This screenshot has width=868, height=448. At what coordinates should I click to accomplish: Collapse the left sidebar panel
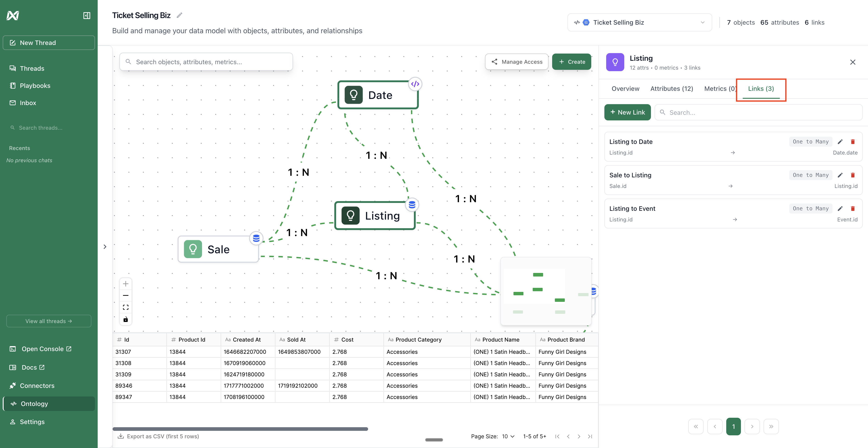[87, 16]
